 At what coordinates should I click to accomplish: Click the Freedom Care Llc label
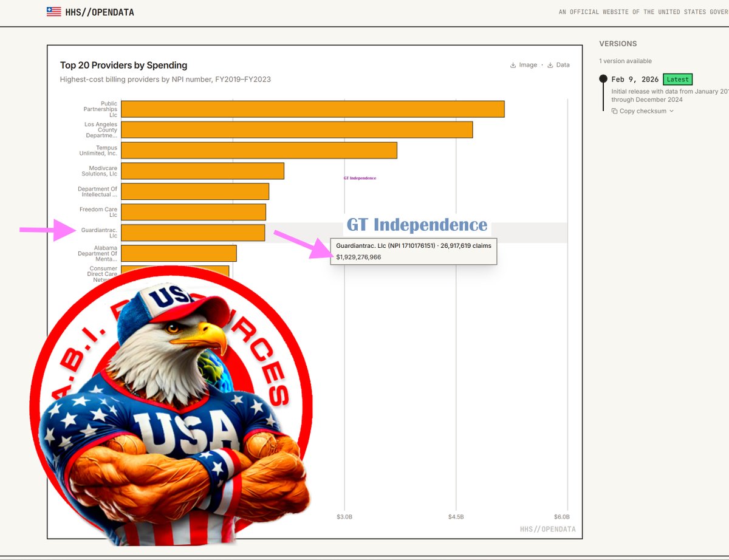pos(98,212)
